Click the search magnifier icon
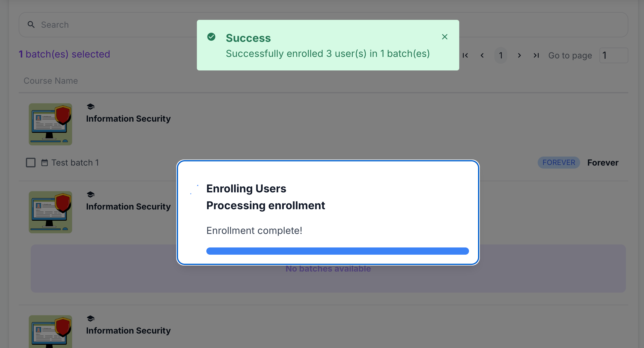The height and width of the screenshot is (348, 644). point(31,25)
